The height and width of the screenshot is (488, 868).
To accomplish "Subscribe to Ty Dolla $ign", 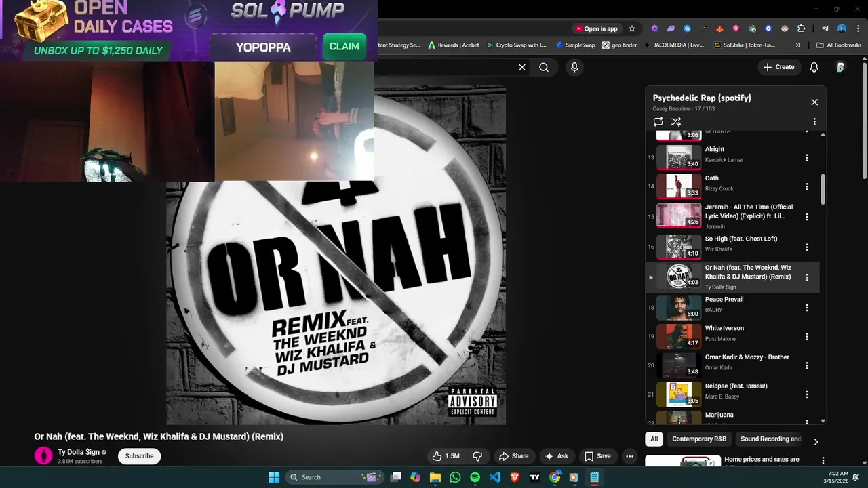I will [x=139, y=456].
